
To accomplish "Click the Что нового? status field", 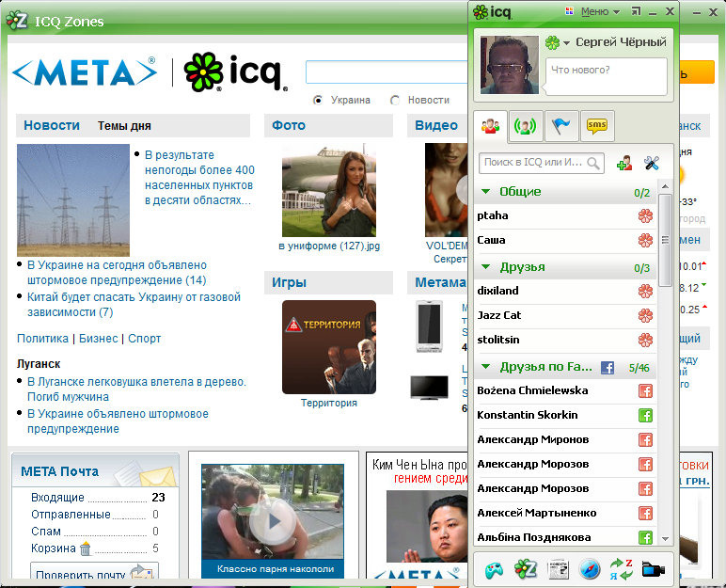I will coord(606,76).
